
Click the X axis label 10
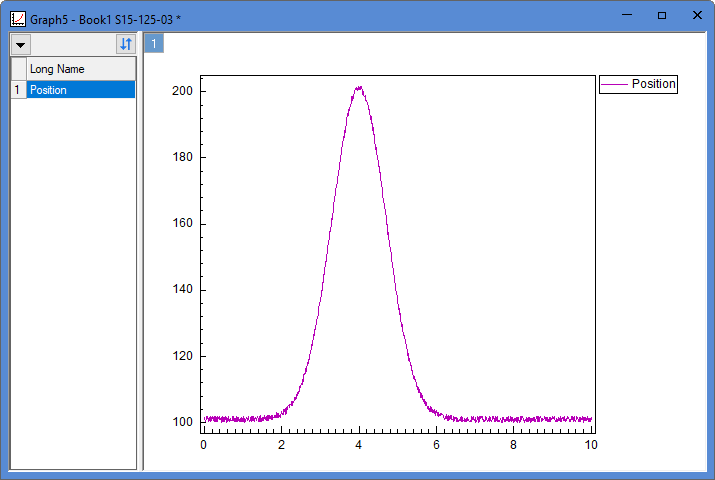[x=591, y=445]
